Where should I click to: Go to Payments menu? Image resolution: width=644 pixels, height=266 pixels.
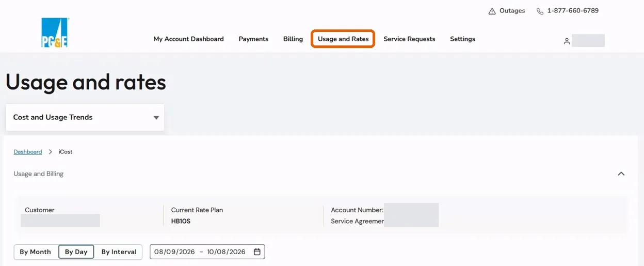click(x=253, y=39)
